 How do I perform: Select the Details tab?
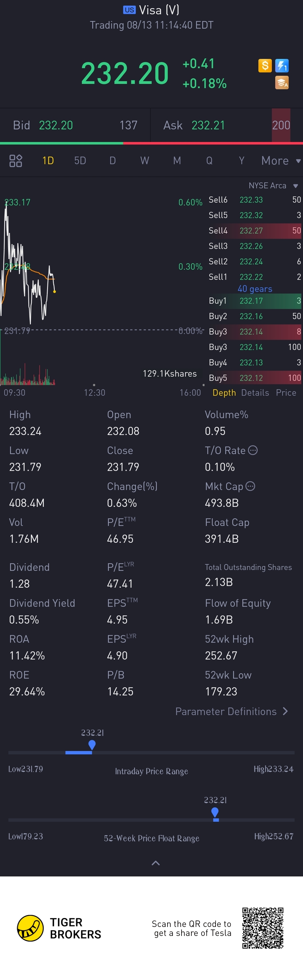255,393
